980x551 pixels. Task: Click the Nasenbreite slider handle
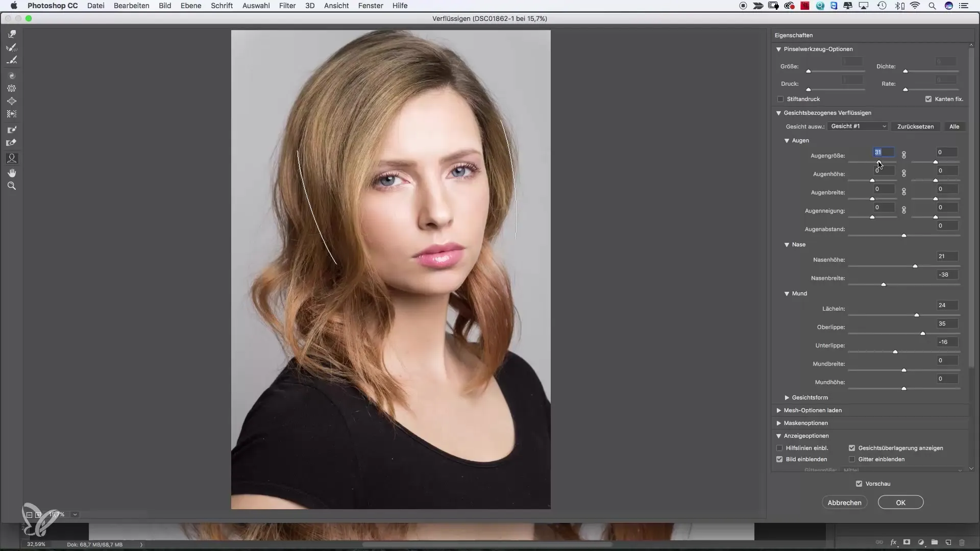884,284
